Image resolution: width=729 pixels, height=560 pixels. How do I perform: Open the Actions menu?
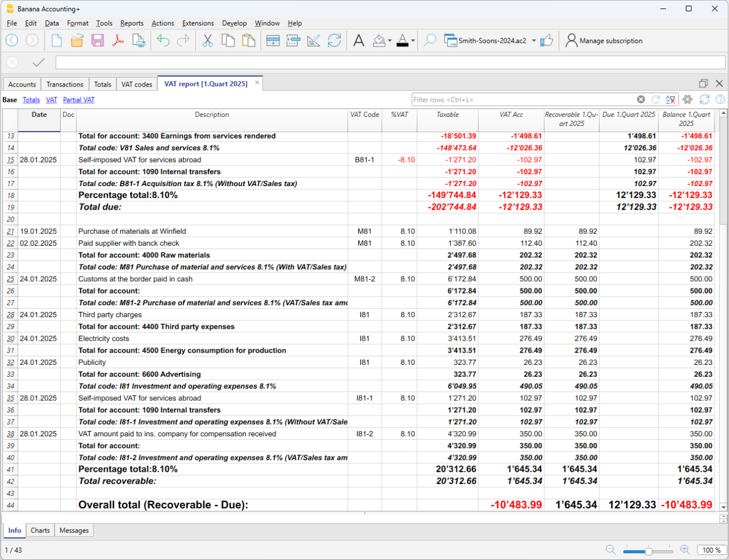click(x=163, y=23)
